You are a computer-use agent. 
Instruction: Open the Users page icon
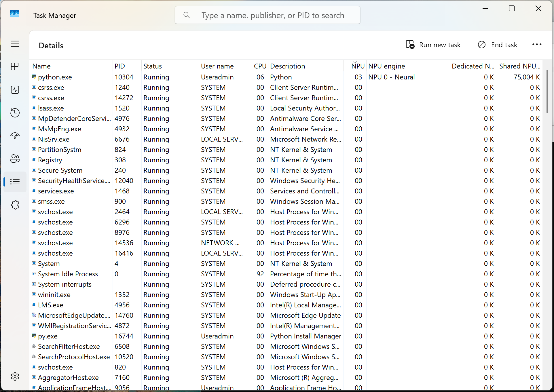(x=15, y=159)
